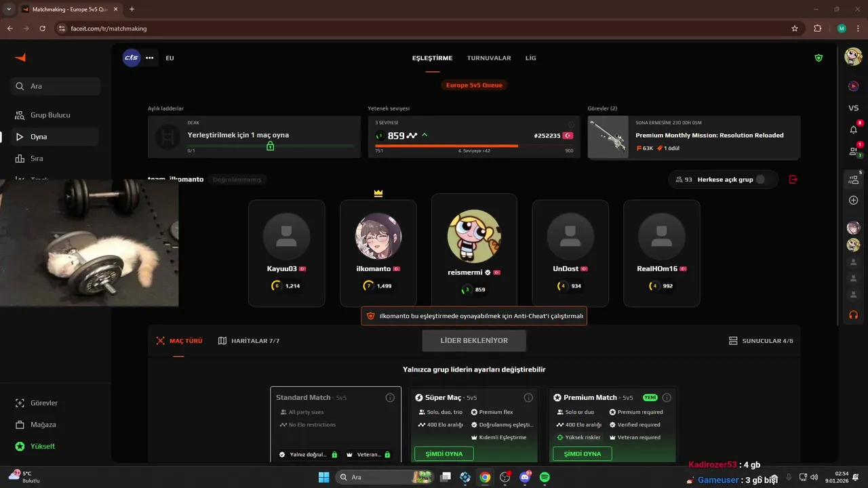Click the ilkomanto Anti-Cheat warning message
The height and width of the screenshot is (488, 868).
point(474,316)
